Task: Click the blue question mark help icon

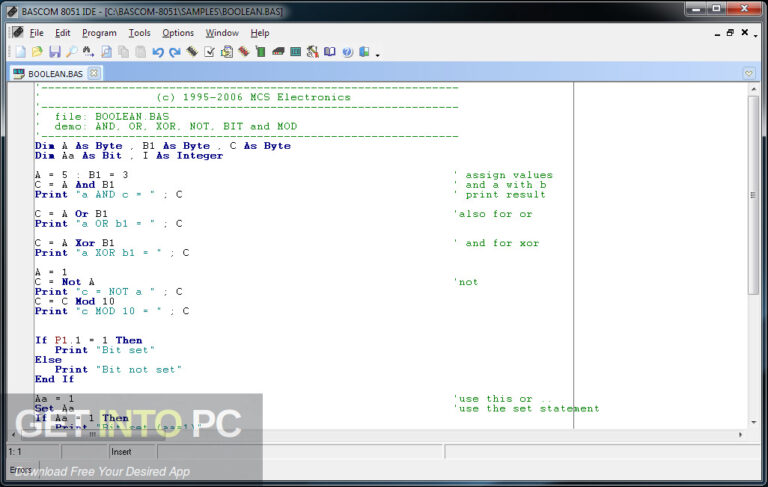Action: 347,51
